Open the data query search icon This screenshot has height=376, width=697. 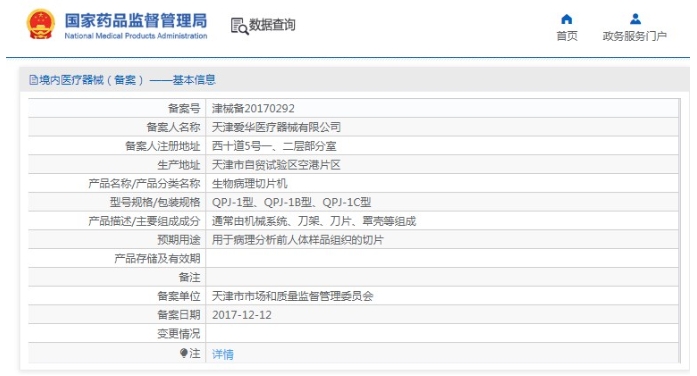click(x=239, y=26)
